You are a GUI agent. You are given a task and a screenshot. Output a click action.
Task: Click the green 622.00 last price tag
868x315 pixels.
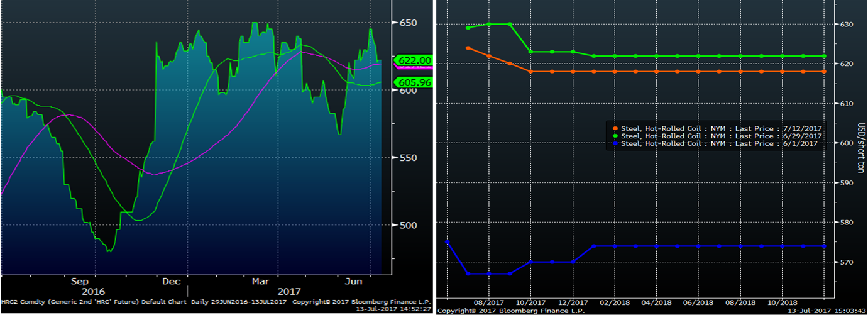[x=415, y=60]
